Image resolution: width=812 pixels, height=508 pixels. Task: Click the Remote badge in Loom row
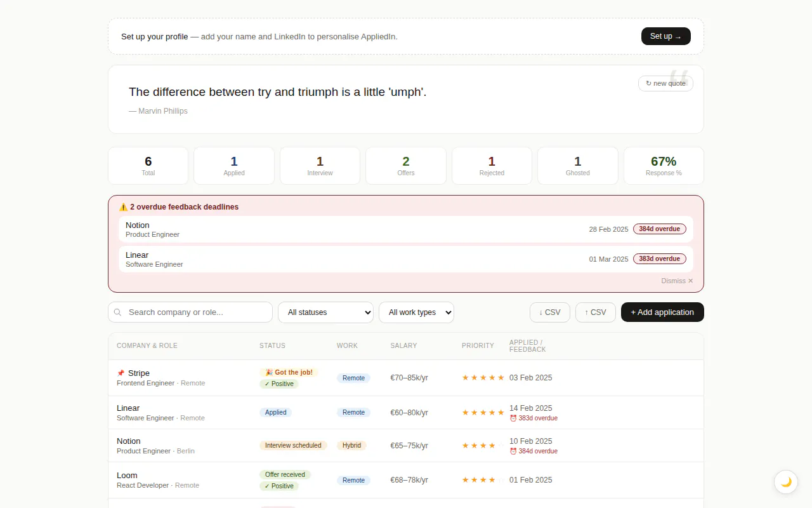point(353,481)
